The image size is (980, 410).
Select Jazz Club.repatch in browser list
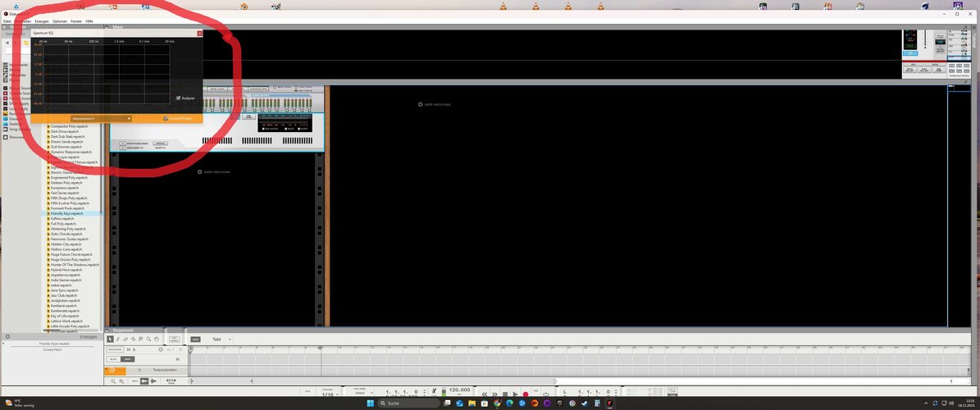tap(64, 296)
